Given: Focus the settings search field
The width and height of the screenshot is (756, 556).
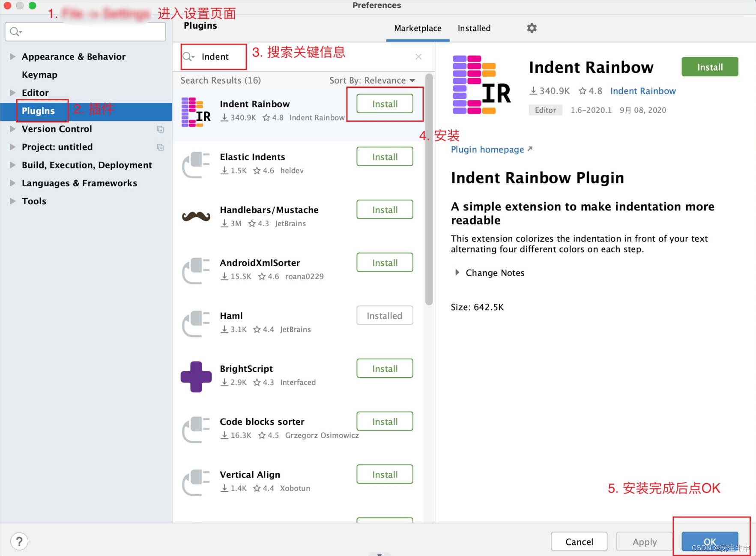Looking at the screenshot, I should pos(85,32).
